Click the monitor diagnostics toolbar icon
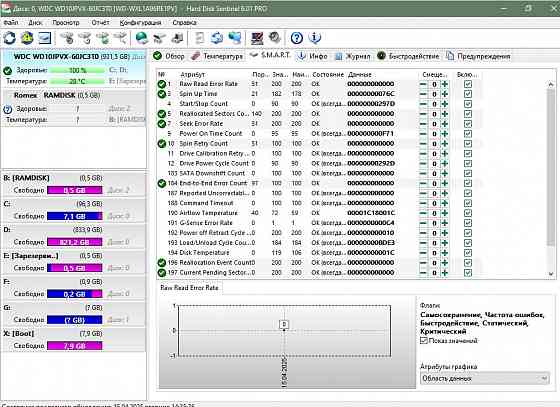This screenshot has height=407, width=560. pos(257,38)
